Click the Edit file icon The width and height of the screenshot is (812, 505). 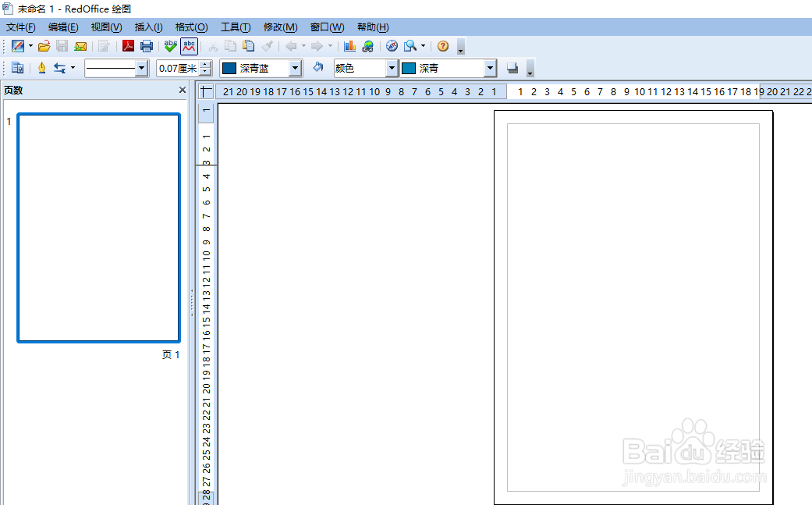(x=104, y=46)
